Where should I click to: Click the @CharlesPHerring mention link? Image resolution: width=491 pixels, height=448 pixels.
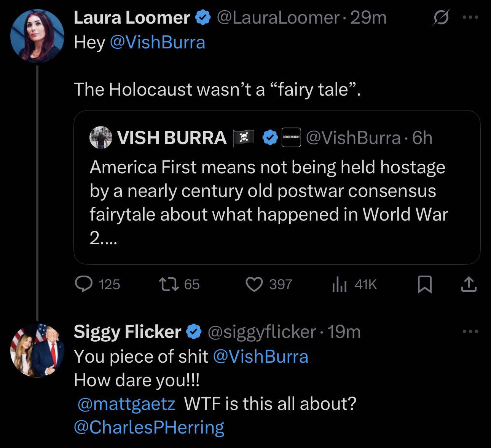tap(149, 427)
